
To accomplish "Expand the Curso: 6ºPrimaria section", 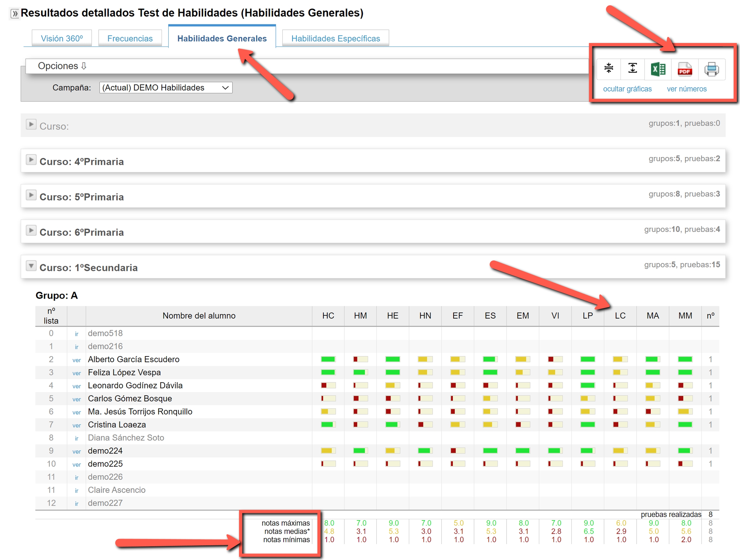I will [31, 231].
